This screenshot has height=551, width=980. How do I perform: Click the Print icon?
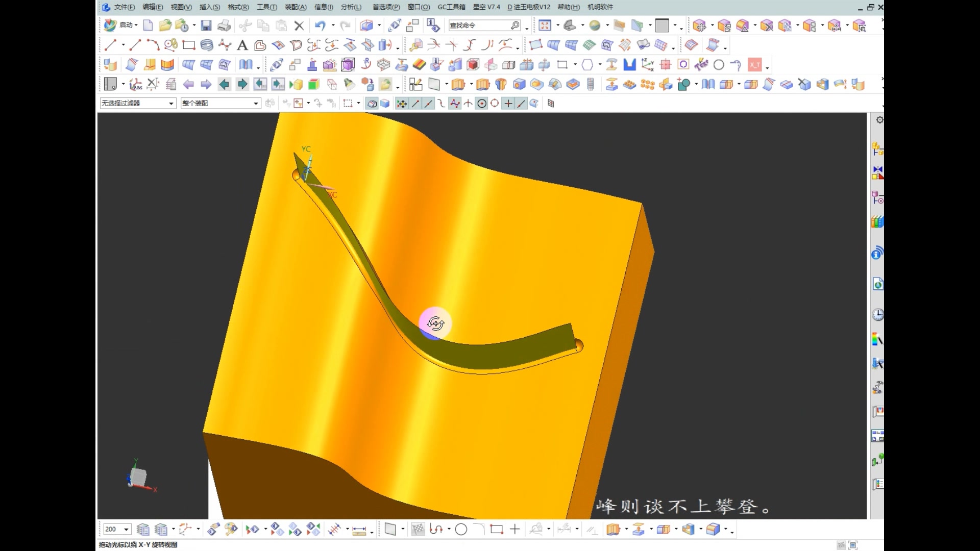pyautogui.click(x=224, y=26)
